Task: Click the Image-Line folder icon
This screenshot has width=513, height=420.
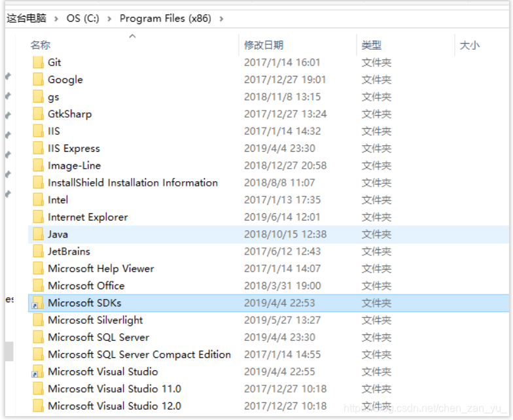Action: (38, 165)
